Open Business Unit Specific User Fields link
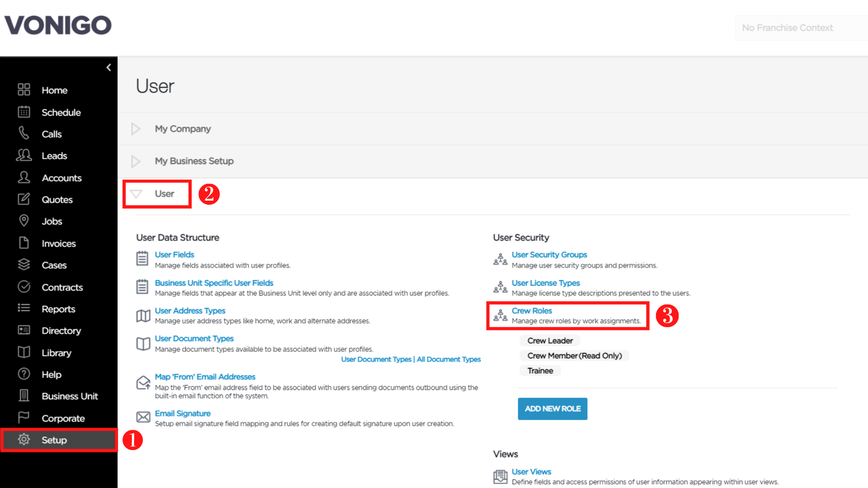This screenshot has width=868, height=488. coord(214,283)
